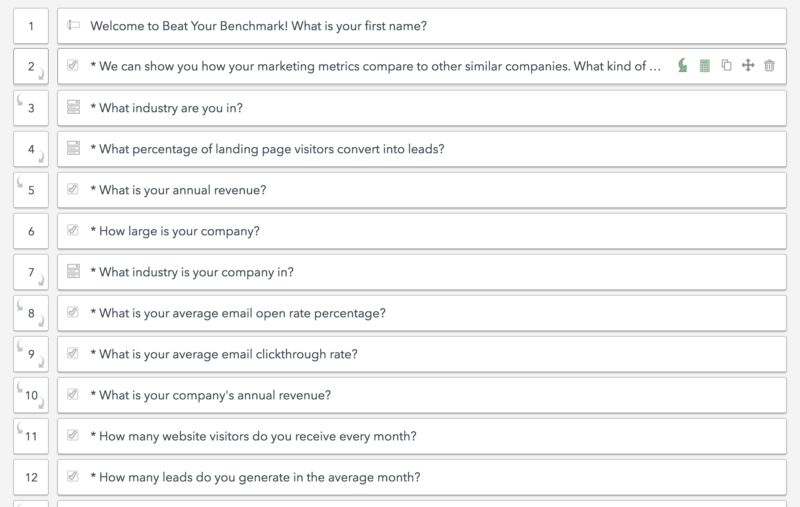Open the calculator icon on question 2
Image resolution: width=800 pixels, height=507 pixels.
(x=705, y=66)
